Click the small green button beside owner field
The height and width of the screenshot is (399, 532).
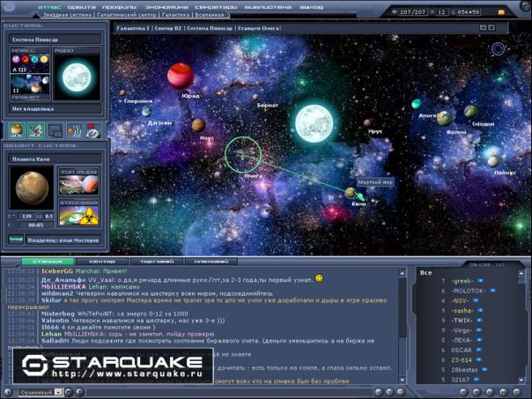(16, 240)
